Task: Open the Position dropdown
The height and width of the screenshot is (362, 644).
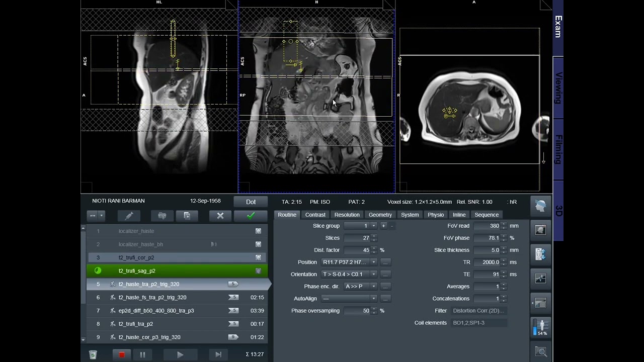Action: point(373,262)
